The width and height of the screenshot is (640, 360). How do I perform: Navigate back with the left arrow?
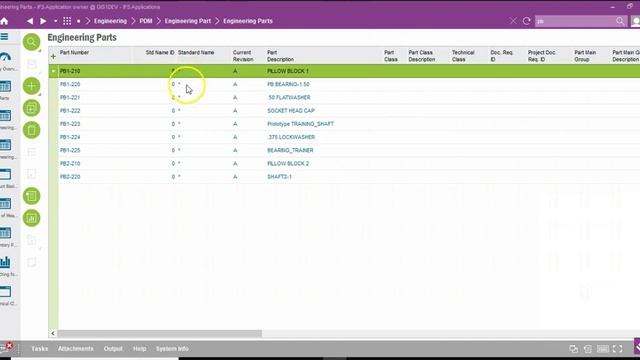pos(30,21)
